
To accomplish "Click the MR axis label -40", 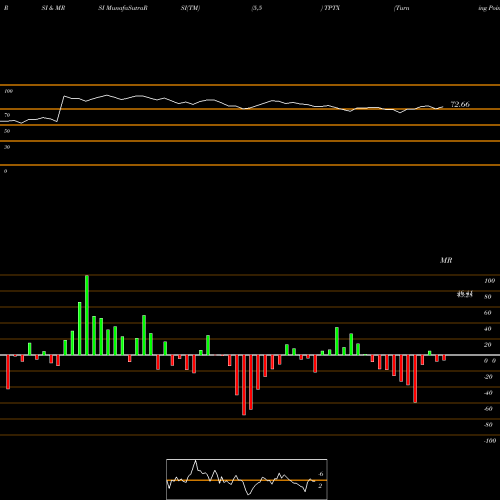I will click(488, 393).
